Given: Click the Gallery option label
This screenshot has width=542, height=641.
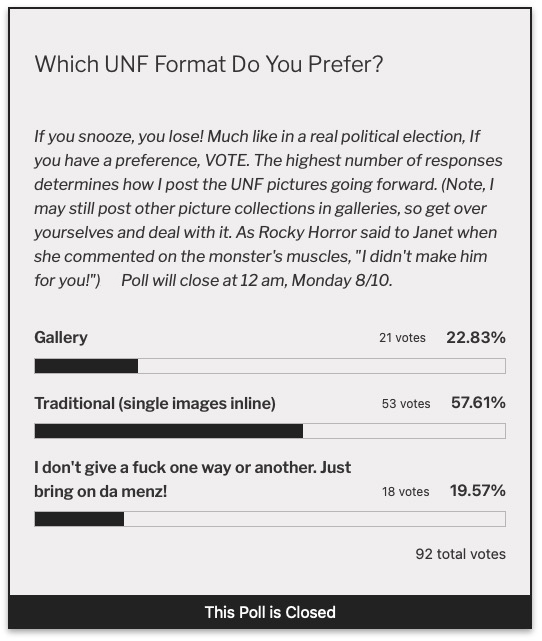Looking at the screenshot, I should [61, 338].
